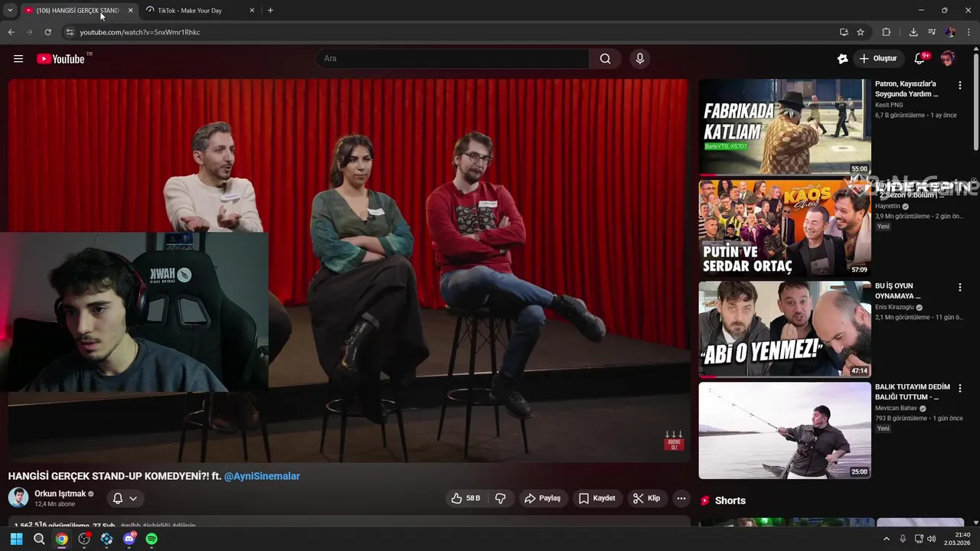This screenshot has width=980, height=551.
Task: Open Spotify from the taskbar
Action: 152,539
